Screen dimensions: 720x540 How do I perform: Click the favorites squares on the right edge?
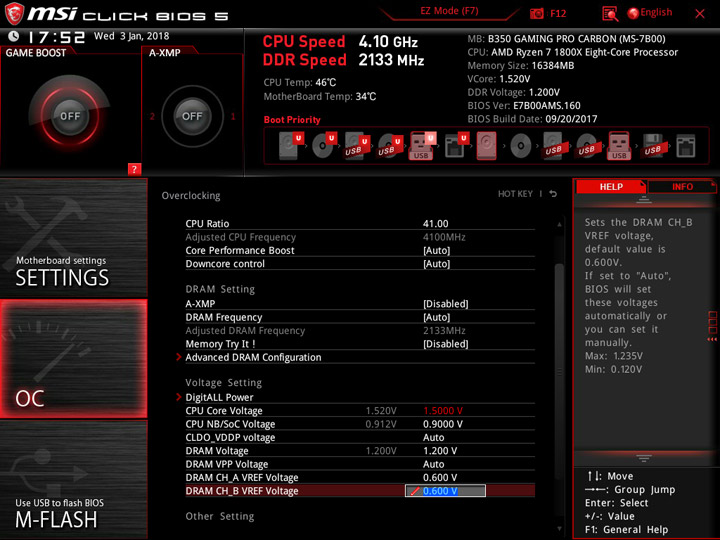pyautogui.click(x=713, y=322)
